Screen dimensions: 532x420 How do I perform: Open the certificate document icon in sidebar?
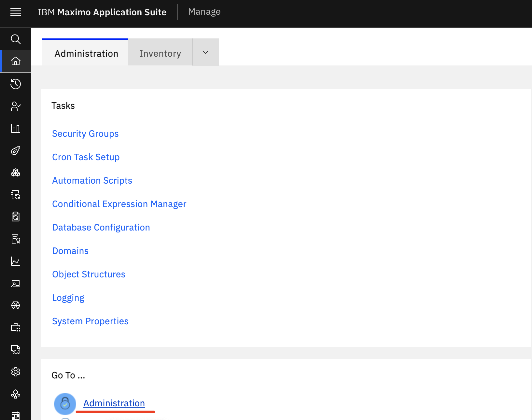(x=16, y=239)
